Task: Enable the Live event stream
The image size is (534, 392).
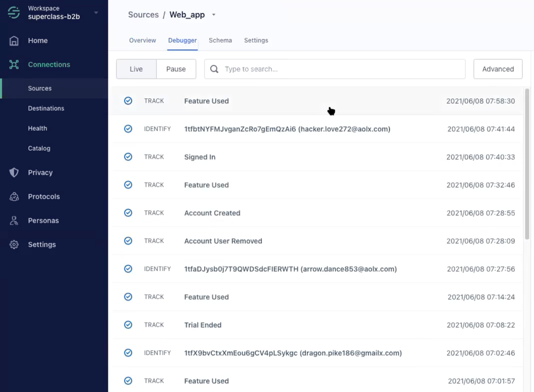Action: coord(136,69)
